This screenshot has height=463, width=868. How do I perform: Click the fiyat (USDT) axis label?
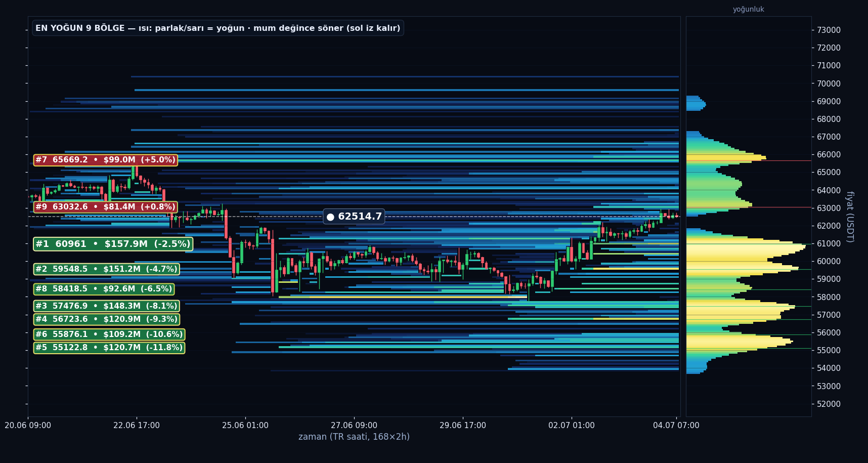click(x=850, y=217)
